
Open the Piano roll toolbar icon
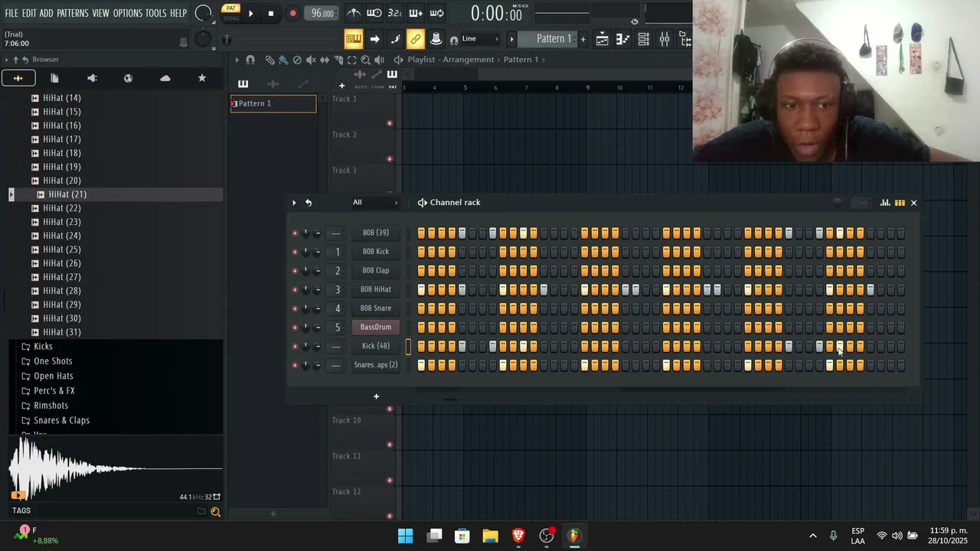pos(623,39)
